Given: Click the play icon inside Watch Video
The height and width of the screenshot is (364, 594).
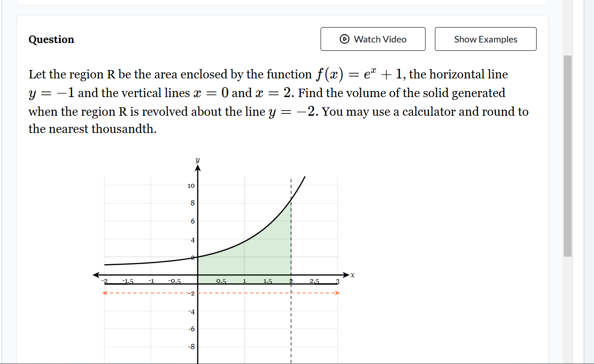Looking at the screenshot, I should [343, 39].
